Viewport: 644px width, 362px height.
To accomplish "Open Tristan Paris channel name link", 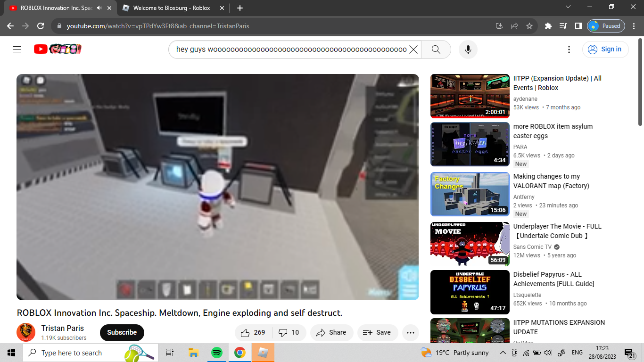I will (62, 328).
